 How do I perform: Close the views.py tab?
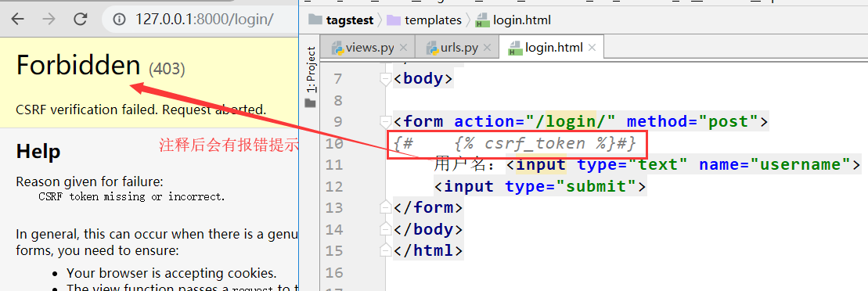tap(404, 48)
